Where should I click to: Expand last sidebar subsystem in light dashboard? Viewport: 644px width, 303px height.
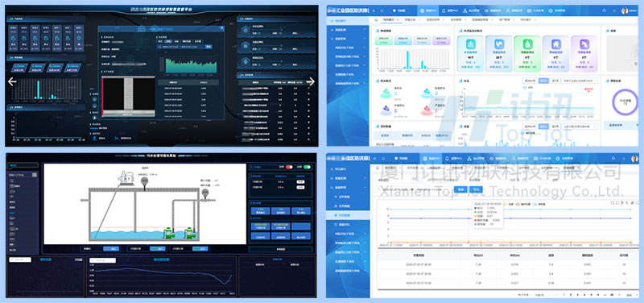tap(348, 83)
